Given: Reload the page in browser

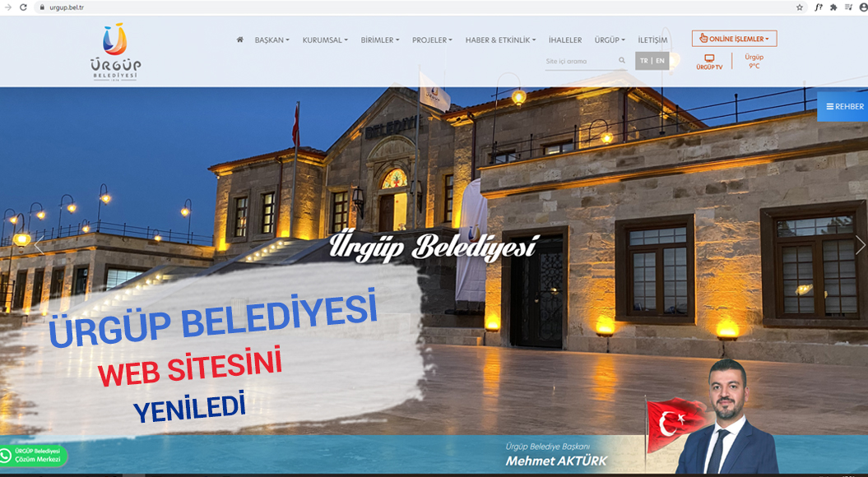Looking at the screenshot, I should [x=23, y=7].
